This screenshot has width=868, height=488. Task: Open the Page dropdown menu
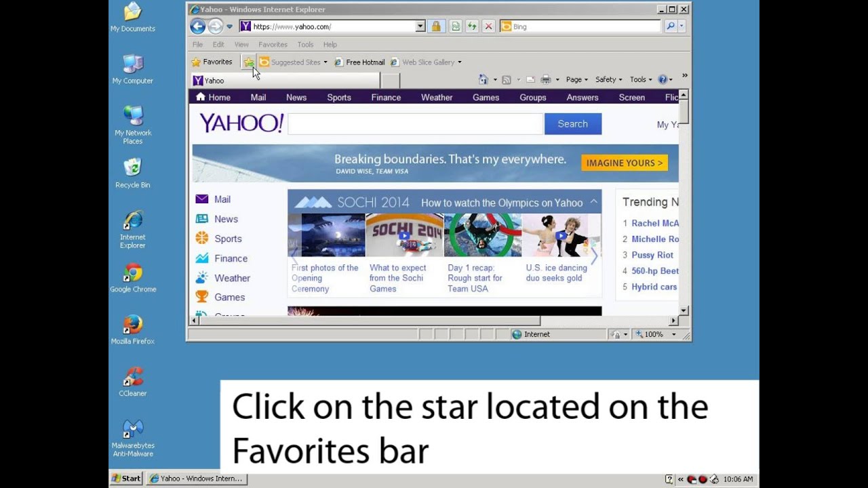(577, 79)
